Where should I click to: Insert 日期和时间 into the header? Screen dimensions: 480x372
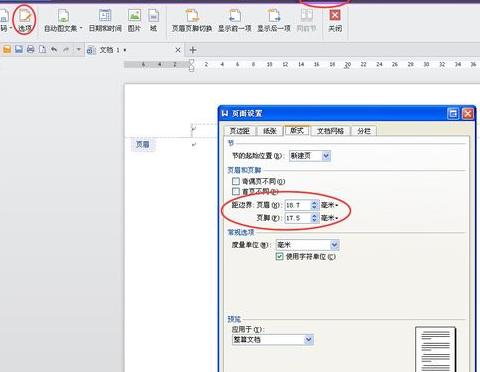(105, 21)
